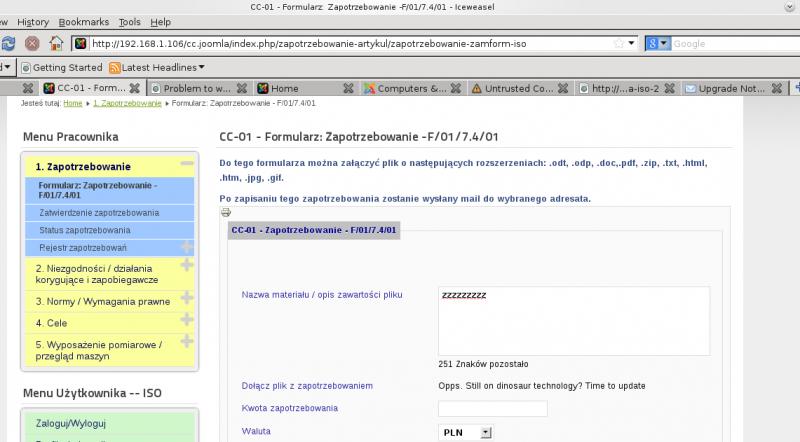Expand '2. Niezgodności / działania korygujące' section

(186, 265)
